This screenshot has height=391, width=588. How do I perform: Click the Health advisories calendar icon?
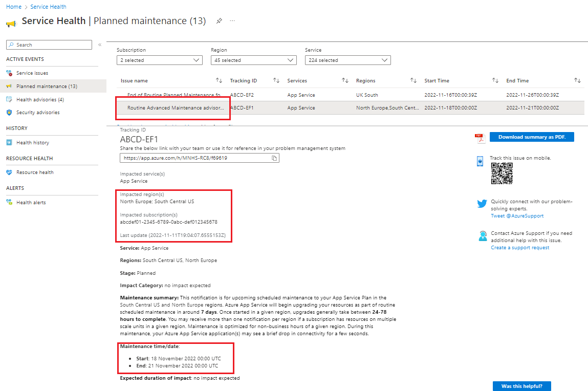(x=9, y=99)
